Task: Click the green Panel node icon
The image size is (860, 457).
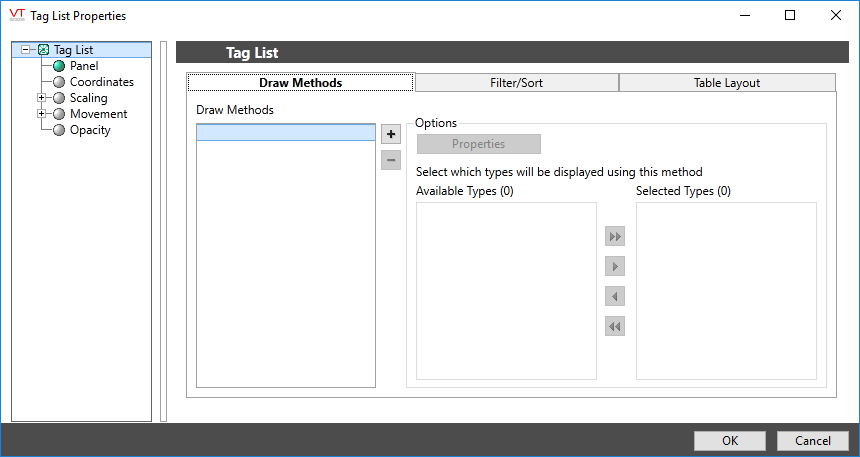Action: [60, 66]
